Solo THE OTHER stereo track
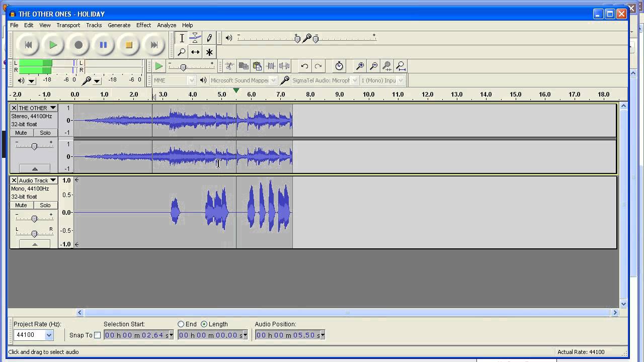The height and width of the screenshot is (362, 644). click(45, 133)
